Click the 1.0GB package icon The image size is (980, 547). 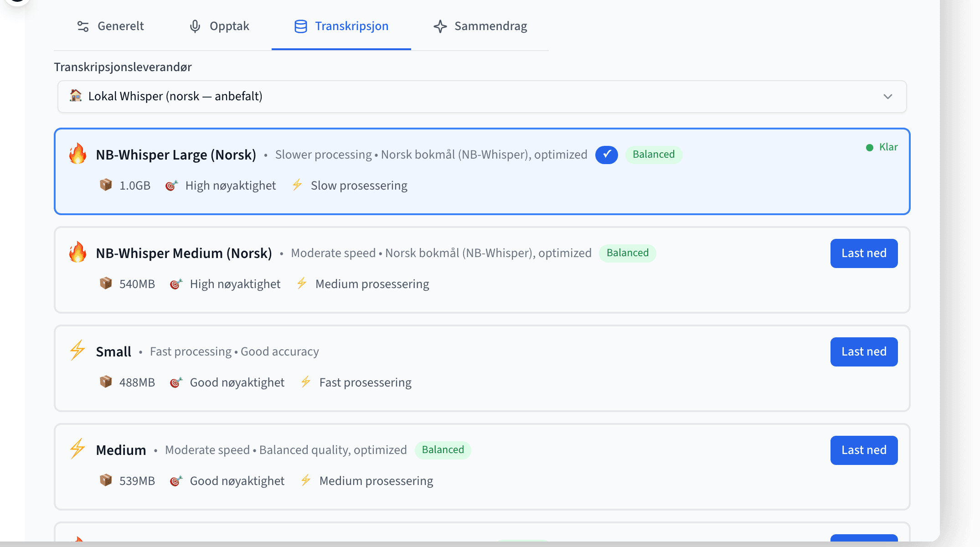click(106, 185)
